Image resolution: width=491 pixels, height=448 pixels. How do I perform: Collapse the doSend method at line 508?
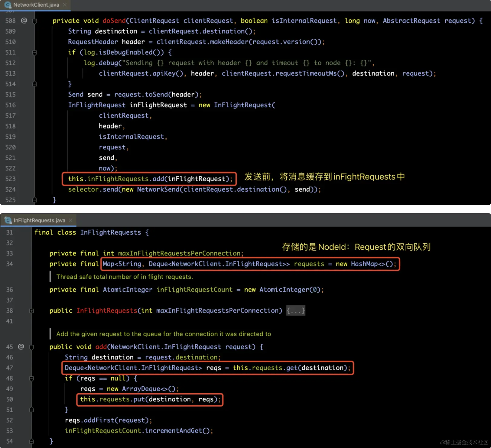pyautogui.click(x=34, y=21)
